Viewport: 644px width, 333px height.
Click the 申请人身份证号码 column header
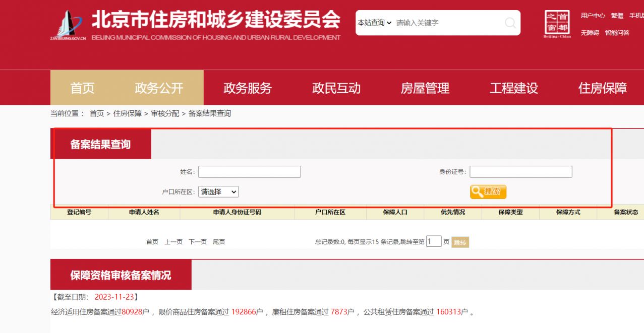pos(237,212)
